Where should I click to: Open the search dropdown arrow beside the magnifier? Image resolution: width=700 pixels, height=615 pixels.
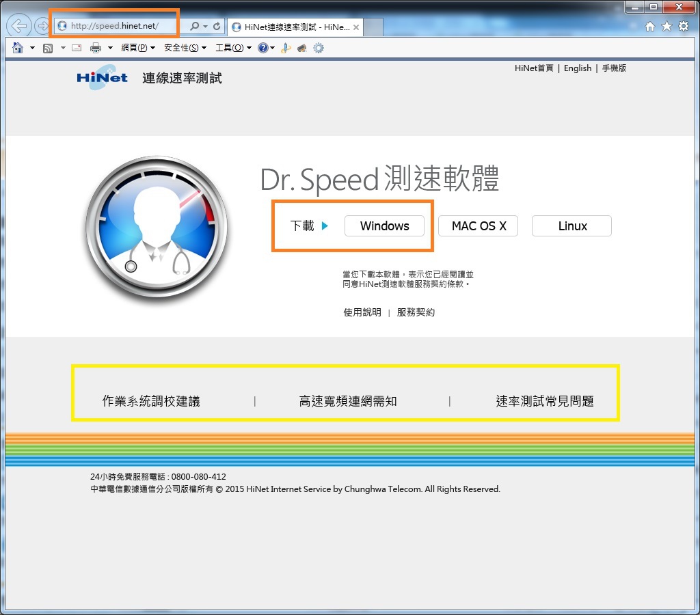(205, 27)
